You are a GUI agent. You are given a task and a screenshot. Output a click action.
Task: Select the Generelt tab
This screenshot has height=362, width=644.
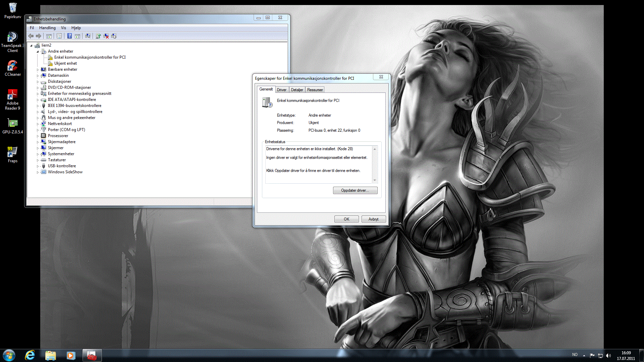click(266, 89)
